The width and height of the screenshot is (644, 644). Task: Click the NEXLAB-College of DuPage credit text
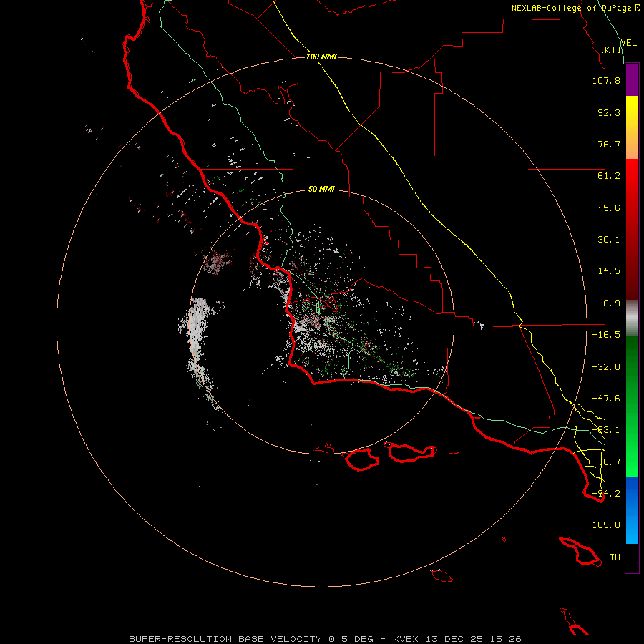(575, 8)
